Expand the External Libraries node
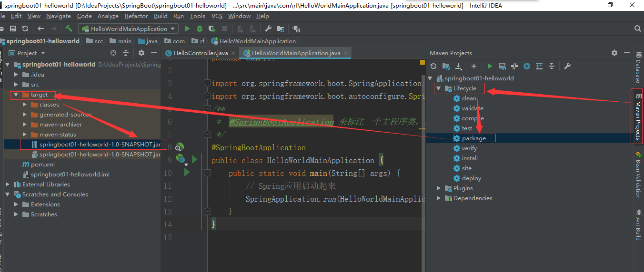 pos(8,185)
